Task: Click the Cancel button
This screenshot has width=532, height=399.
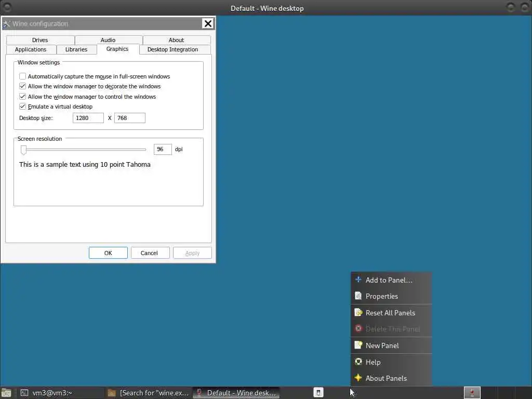Action: (x=149, y=253)
